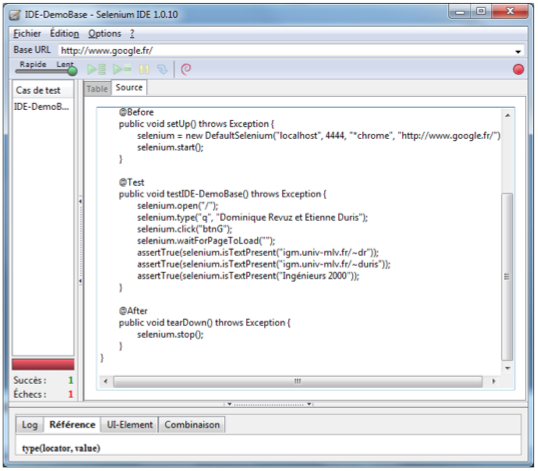The height and width of the screenshot is (471, 538).
Task: Click the source scrollbar up arrow
Action: coord(507,116)
